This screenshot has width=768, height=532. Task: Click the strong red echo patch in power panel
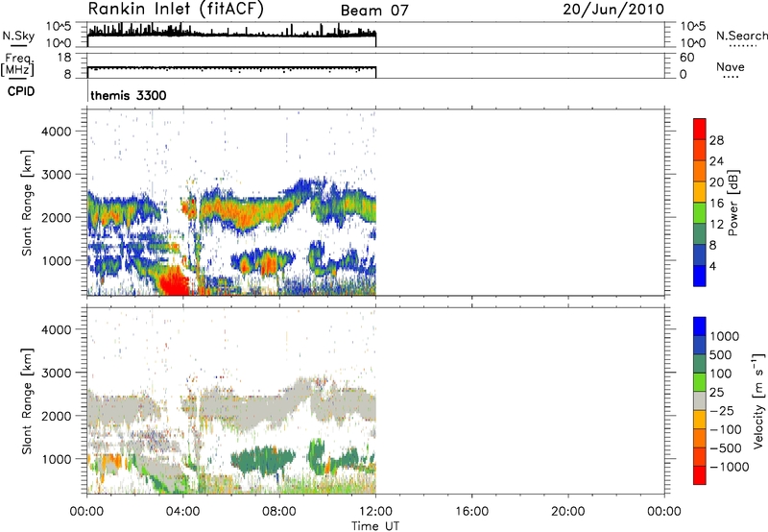point(176,282)
